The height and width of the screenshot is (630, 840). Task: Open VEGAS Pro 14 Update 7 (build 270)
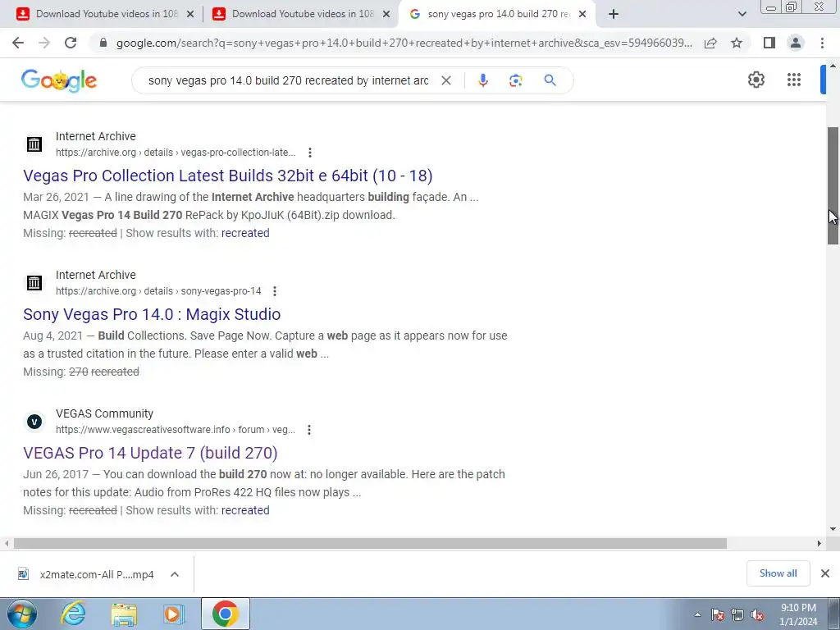(150, 453)
